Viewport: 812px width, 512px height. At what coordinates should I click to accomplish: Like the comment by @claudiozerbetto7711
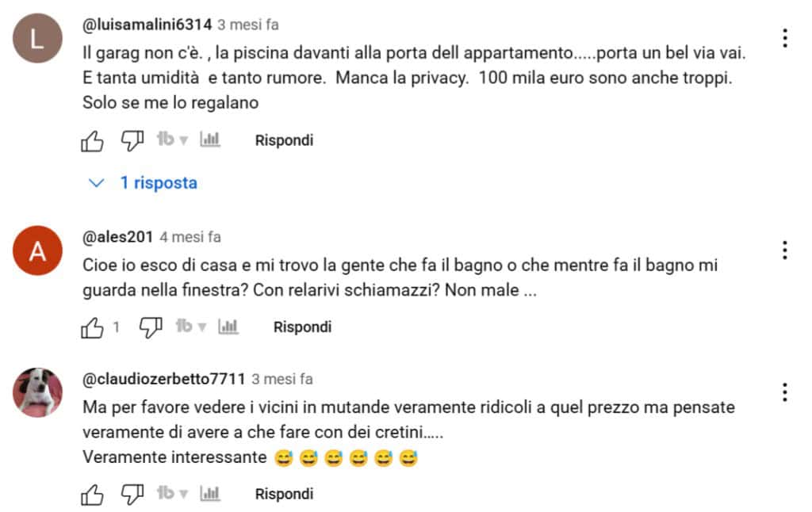click(92, 495)
